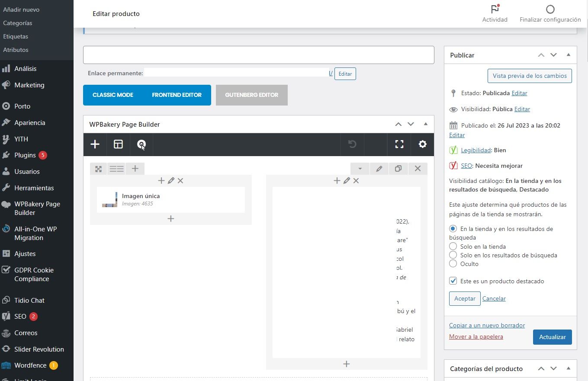
Task: Change row layout columns icon
Action: (116, 169)
